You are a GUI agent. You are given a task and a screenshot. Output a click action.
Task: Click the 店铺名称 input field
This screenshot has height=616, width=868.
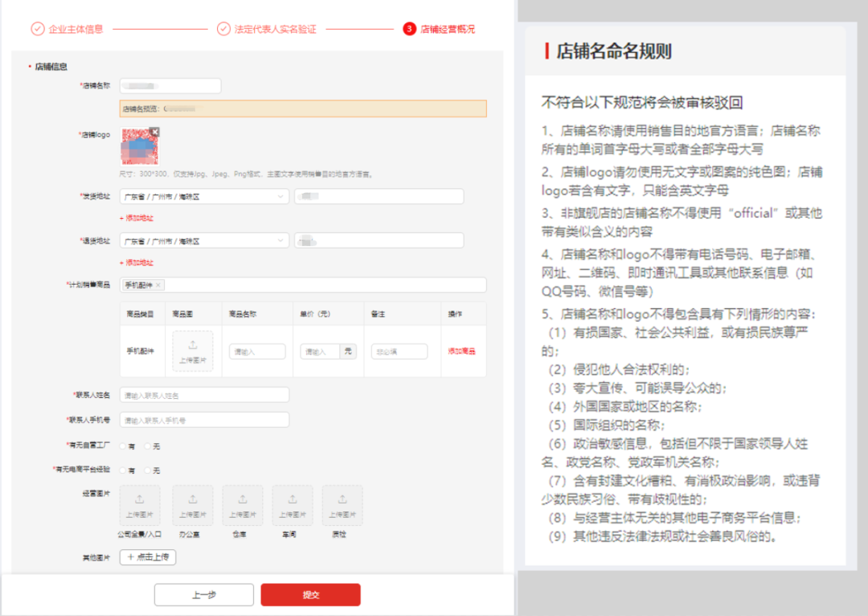(169, 84)
